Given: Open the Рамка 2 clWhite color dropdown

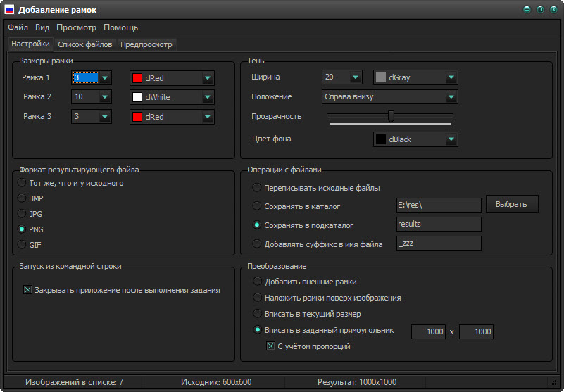Looking at the screenshot, I should pyautogui.click(x=208, y=97).
